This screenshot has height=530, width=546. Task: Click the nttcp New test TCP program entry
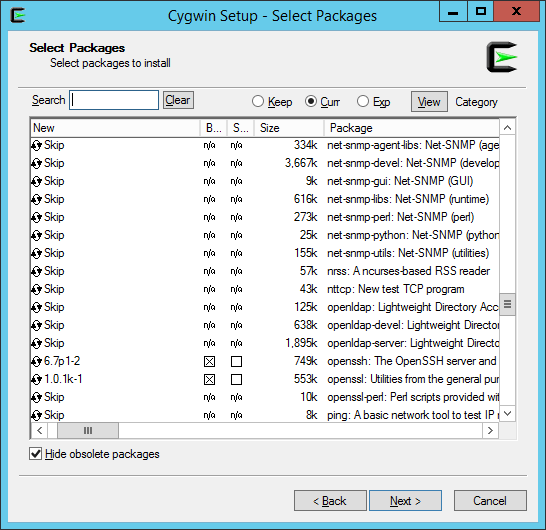click(396, 289)
